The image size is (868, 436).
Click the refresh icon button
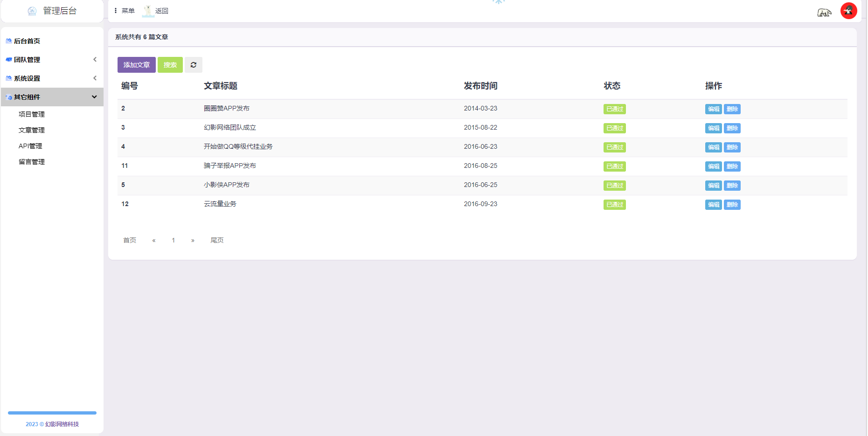click(x=193, y=65)
